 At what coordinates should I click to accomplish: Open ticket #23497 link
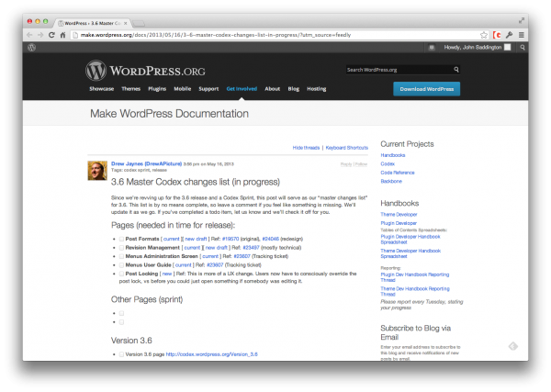(x=251, y=248)
